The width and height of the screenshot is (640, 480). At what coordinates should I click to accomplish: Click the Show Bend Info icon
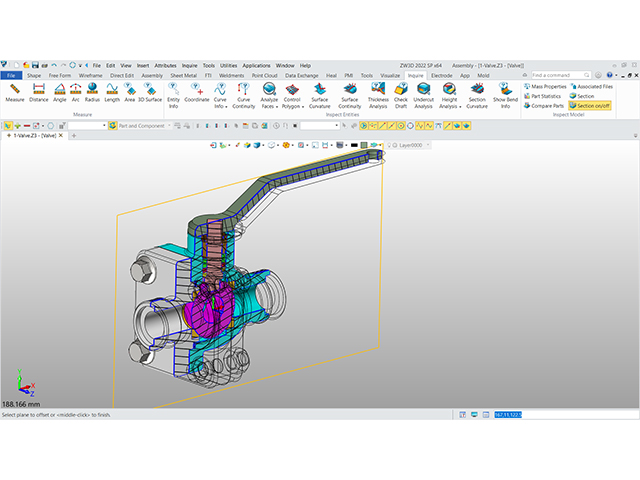[505, 96]
